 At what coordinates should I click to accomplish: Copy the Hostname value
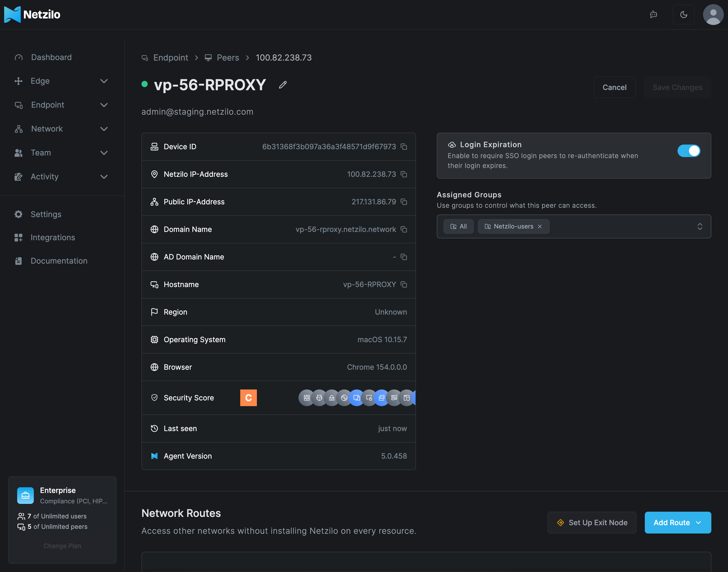[404, 285]
